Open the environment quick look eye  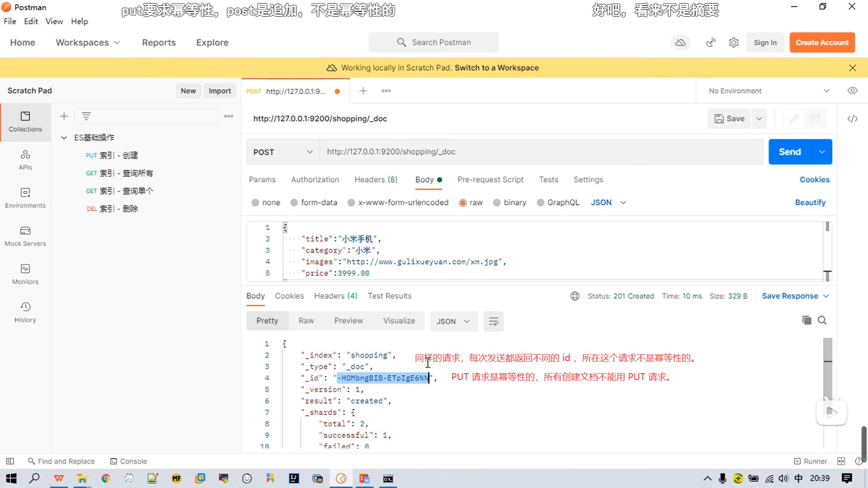pyautogui.click(x=852, y=91)
